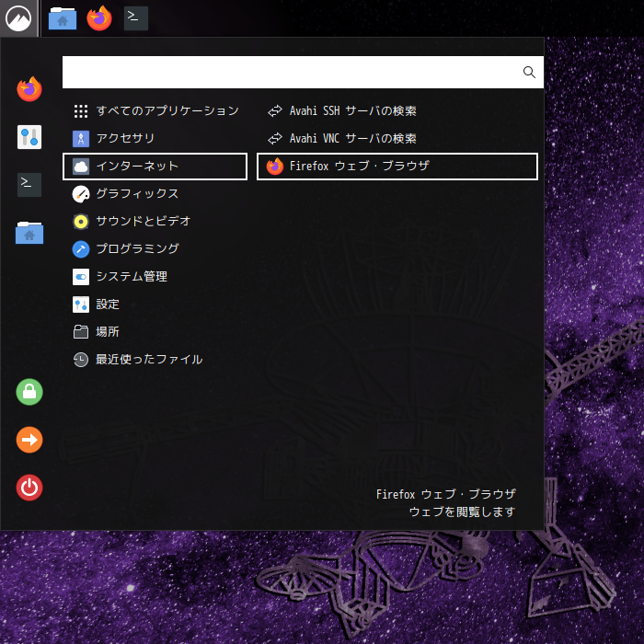Launch Firefox ウェブ・ブラウザ entry
Screen dimensions: 644x644
point(397,167)
